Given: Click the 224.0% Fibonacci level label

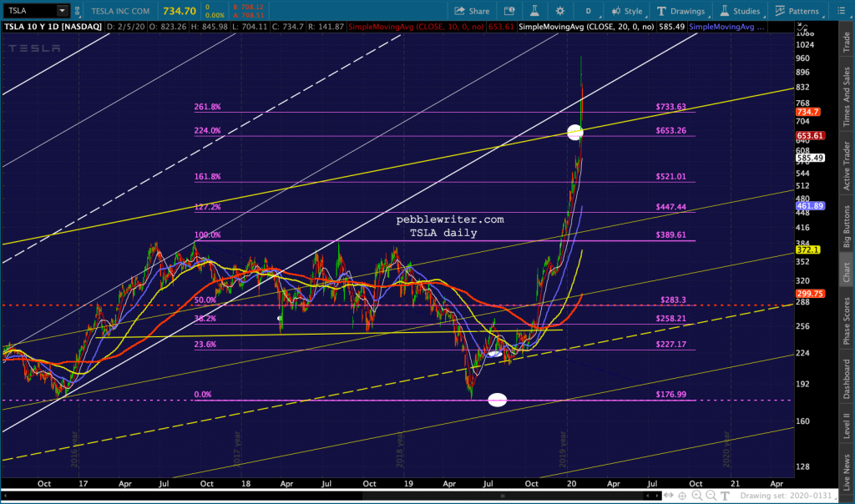Looking at the screenshot, I should 207,130.
